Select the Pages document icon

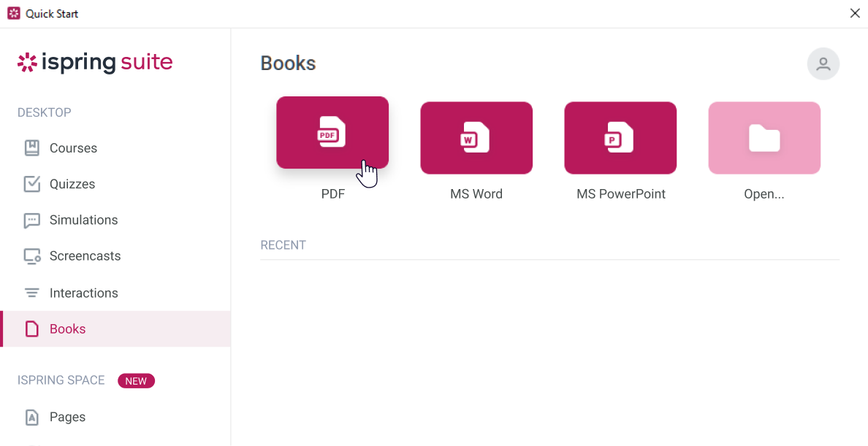pyautogui.click(x=31, y=417)
